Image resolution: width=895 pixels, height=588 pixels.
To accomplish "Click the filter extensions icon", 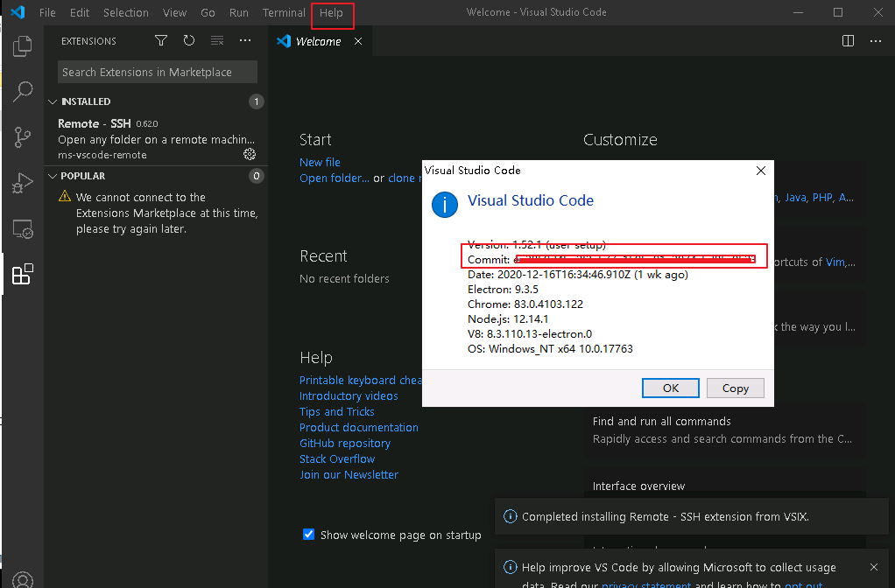I will [161, 40].
